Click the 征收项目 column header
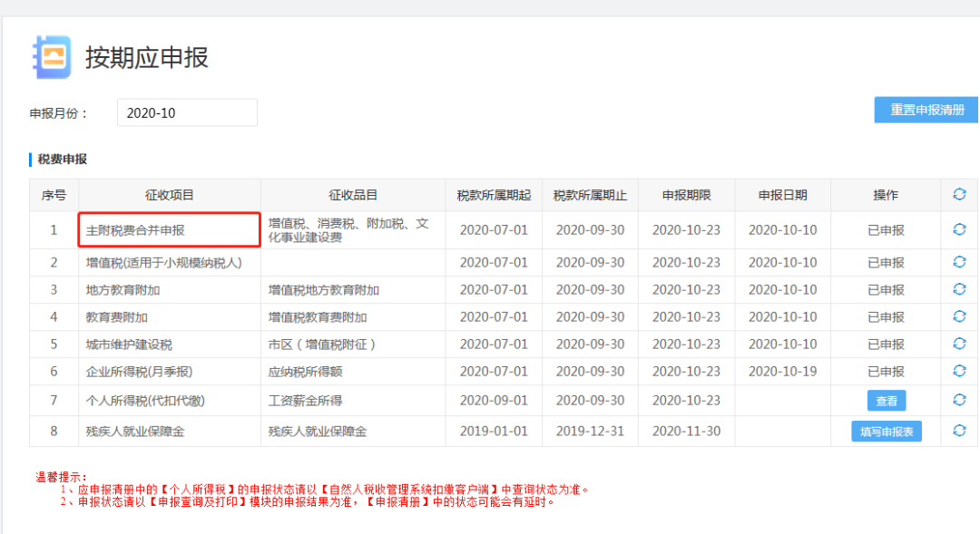Image resolution: width=980 pixels, height=534 pixels. 170,196
